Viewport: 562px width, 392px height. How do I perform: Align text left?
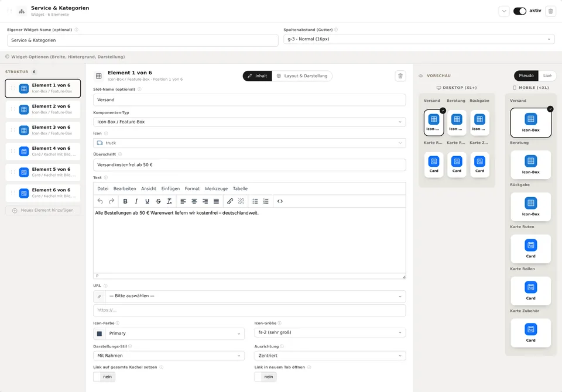[x=183, y=201]
